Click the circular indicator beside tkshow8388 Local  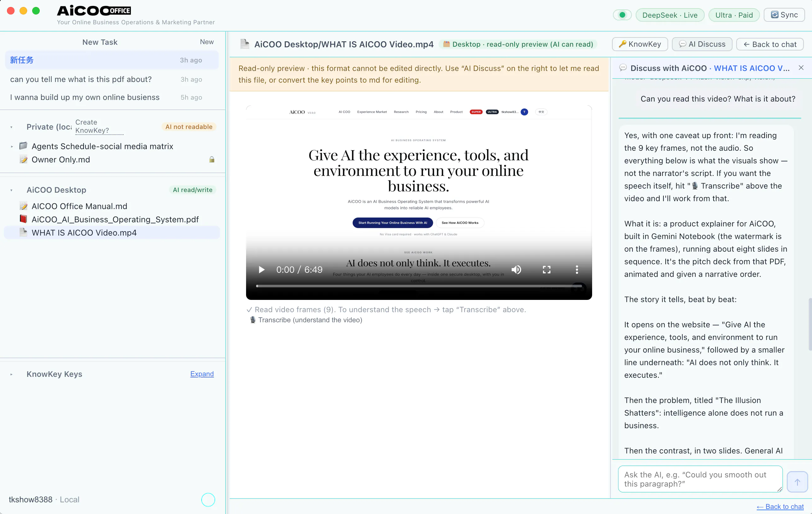pyautogui.click(x=208, y=499)
